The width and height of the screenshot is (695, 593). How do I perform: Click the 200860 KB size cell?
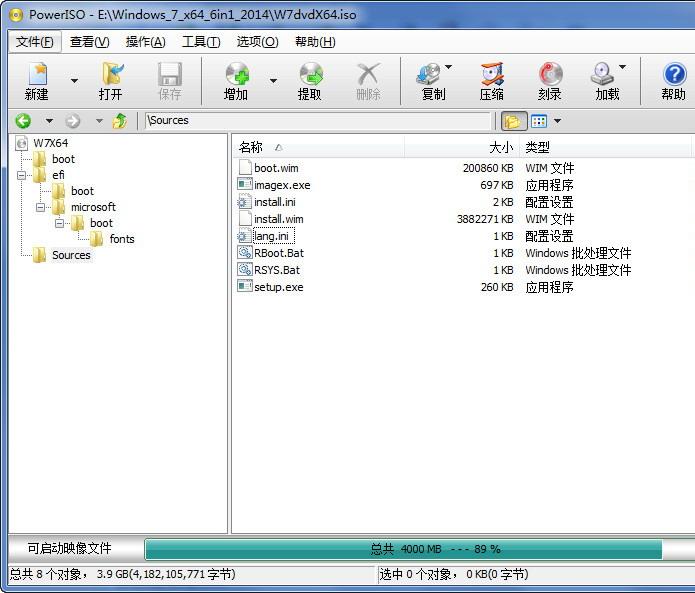(x=488, y=168)
